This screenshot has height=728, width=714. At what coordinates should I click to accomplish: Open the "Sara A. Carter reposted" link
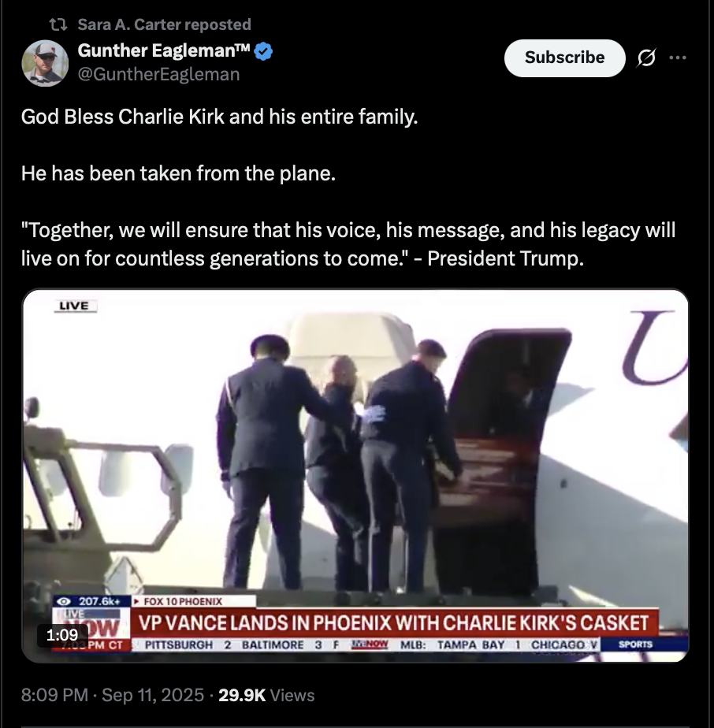point(164,24)
